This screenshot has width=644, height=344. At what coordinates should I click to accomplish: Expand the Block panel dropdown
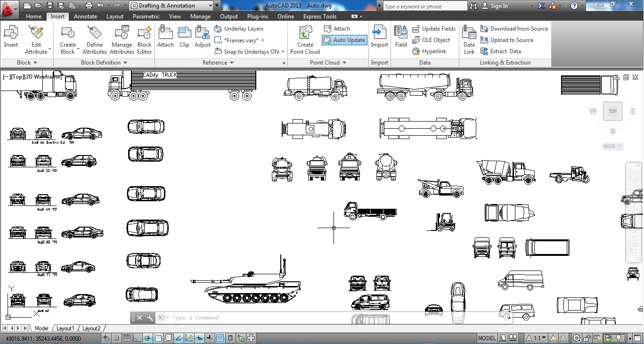click(x=27, y=63)
